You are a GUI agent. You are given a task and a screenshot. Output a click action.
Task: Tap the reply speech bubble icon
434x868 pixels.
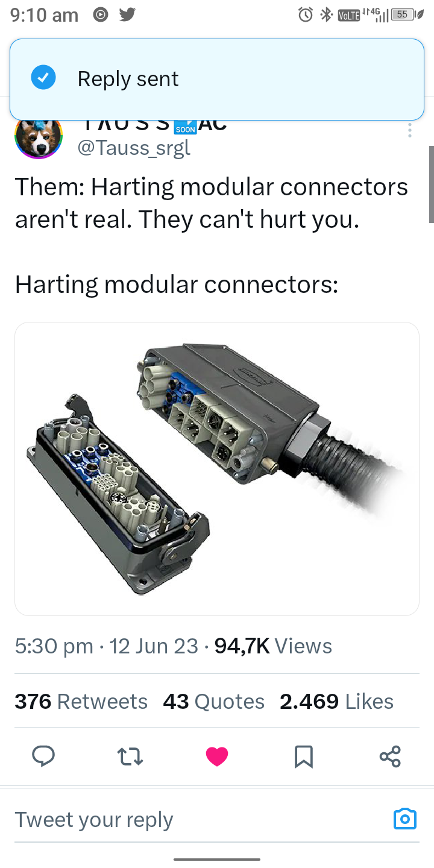(x=43, y=756)
